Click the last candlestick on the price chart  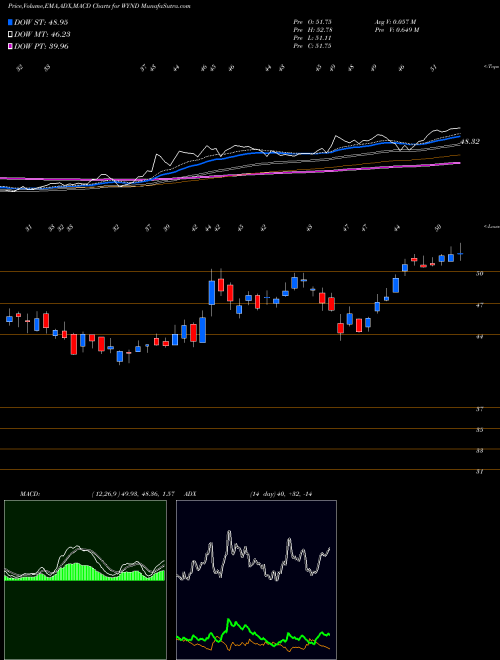[x=460, y=253]
